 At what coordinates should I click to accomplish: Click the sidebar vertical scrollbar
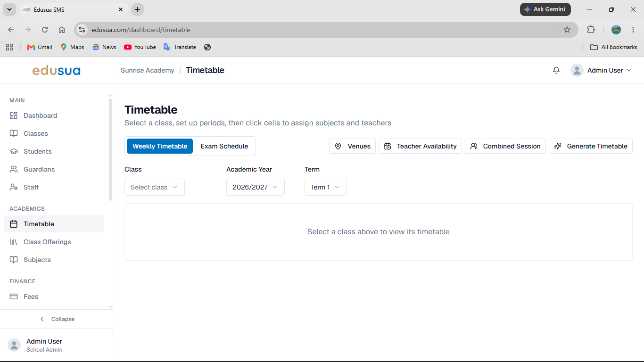110,149
